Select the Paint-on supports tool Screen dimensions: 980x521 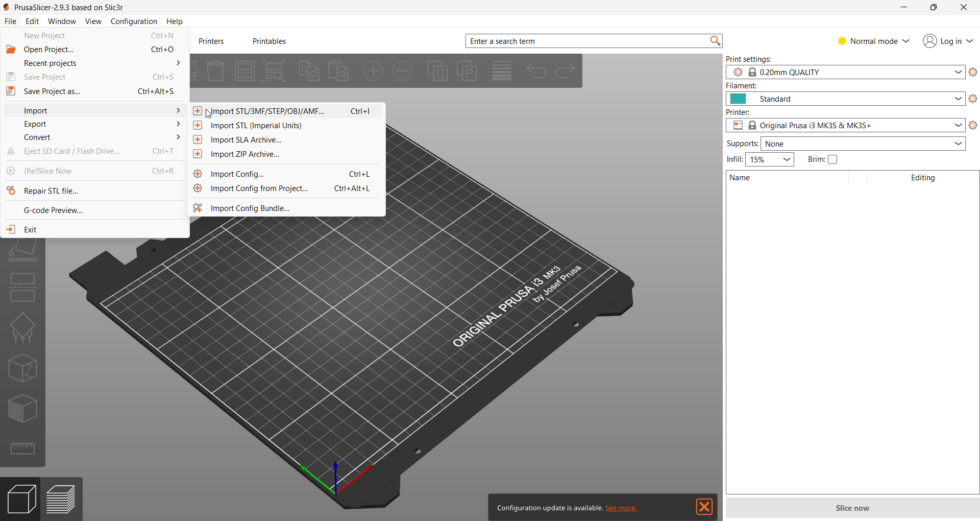pos(22,328)
